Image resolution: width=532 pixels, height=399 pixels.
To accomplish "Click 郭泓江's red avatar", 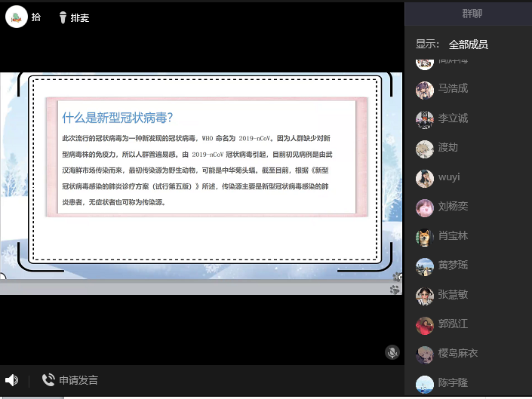I will click(425, 325).
